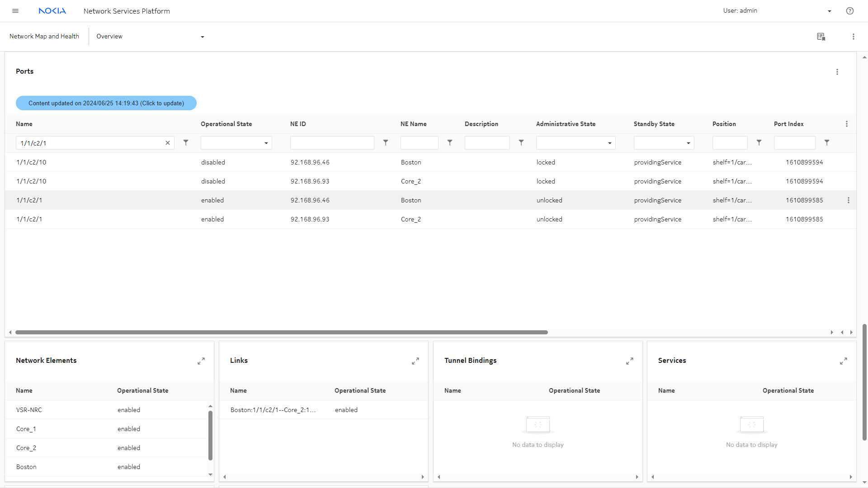Clear the Name filter text with X
868x488 pixels.
pos(168,143)
